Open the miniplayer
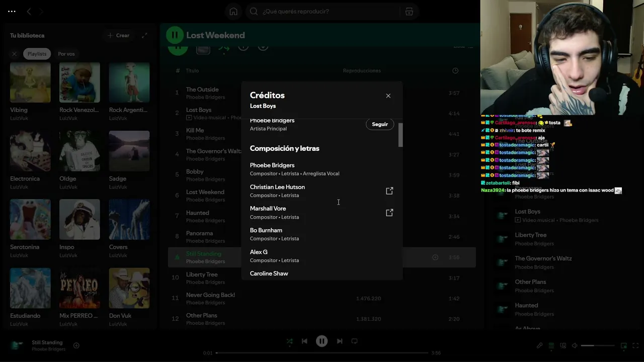Image resolution: width=644 pixels, height=362 pixels. coord(624,345)
